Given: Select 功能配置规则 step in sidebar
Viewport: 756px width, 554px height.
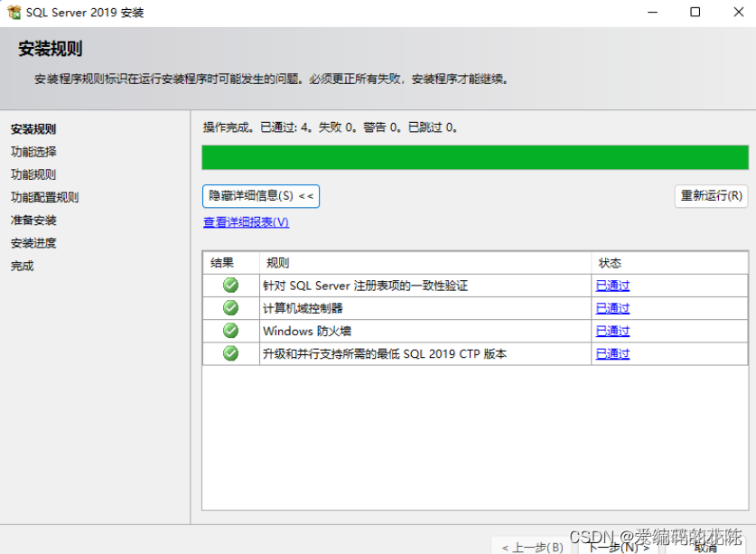Looking at the screenshot, I should coord(45,197).
